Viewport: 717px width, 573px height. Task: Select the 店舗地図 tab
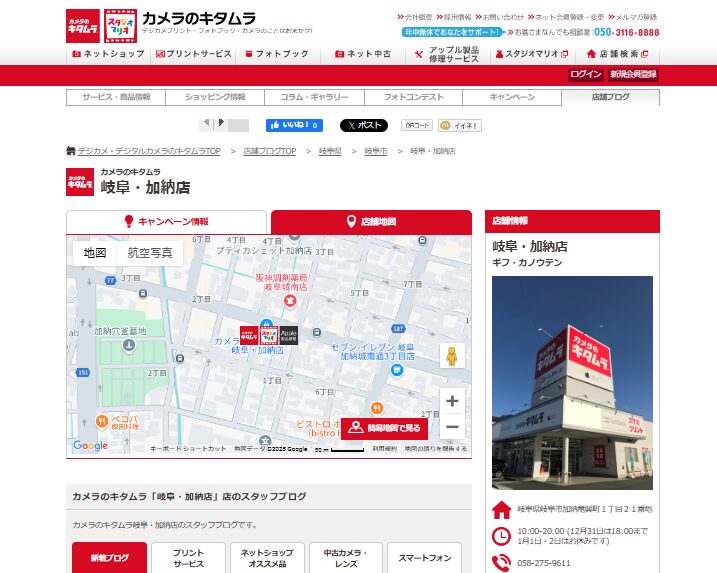[371, 222]
